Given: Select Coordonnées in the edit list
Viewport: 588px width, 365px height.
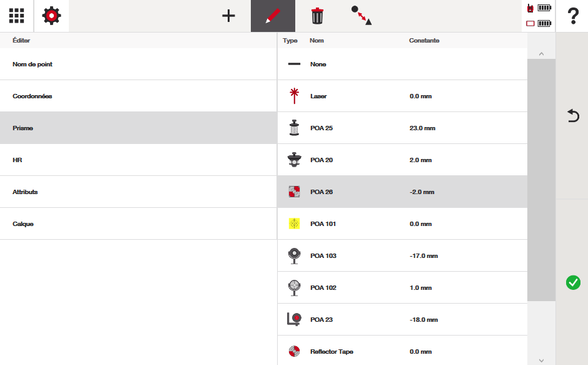Looking at the screenshot, I should tap(138, 96).
